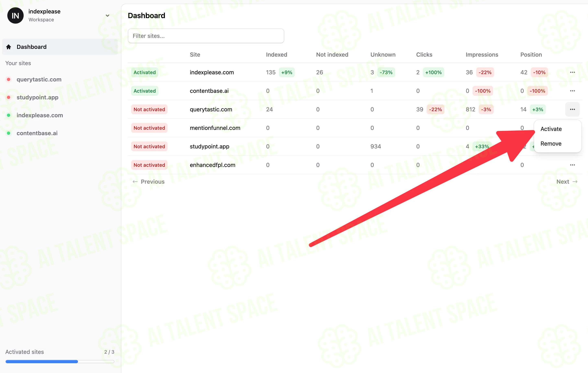Click the Impressions column header
588x373 pixels.
[x=482, y=55]
